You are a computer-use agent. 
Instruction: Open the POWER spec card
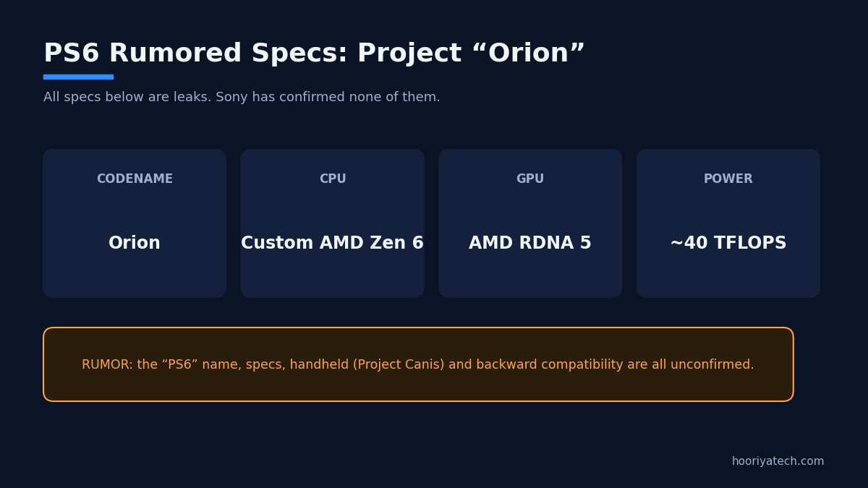point(728,223)
